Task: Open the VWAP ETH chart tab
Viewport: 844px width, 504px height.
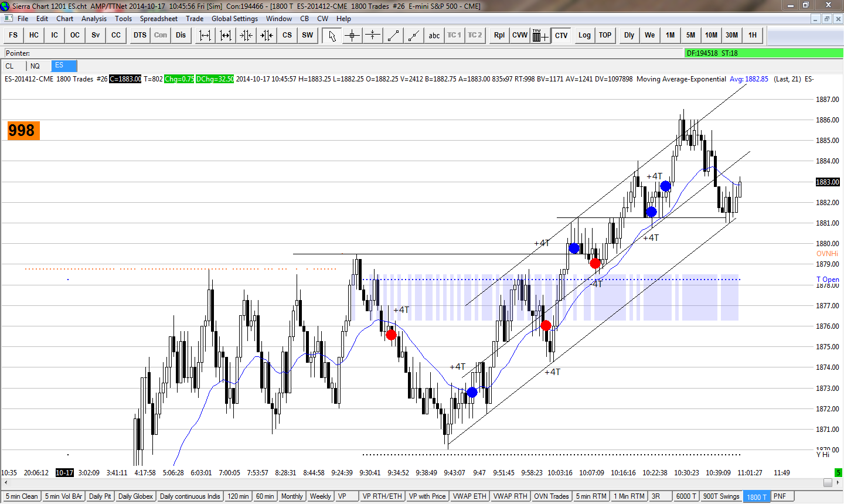Action: coord(469,496)
